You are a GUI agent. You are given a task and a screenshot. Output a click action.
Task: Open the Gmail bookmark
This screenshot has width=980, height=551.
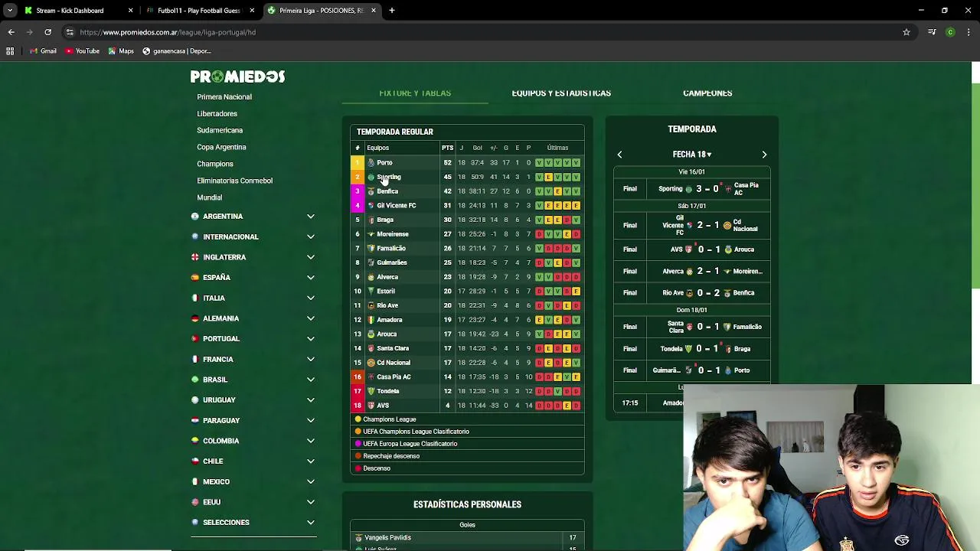click(43, 51)
